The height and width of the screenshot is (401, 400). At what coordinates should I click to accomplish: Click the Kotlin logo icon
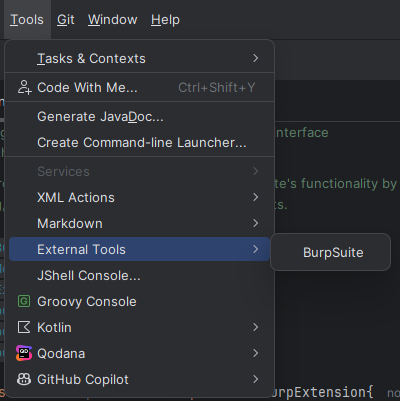click(24, 327)
